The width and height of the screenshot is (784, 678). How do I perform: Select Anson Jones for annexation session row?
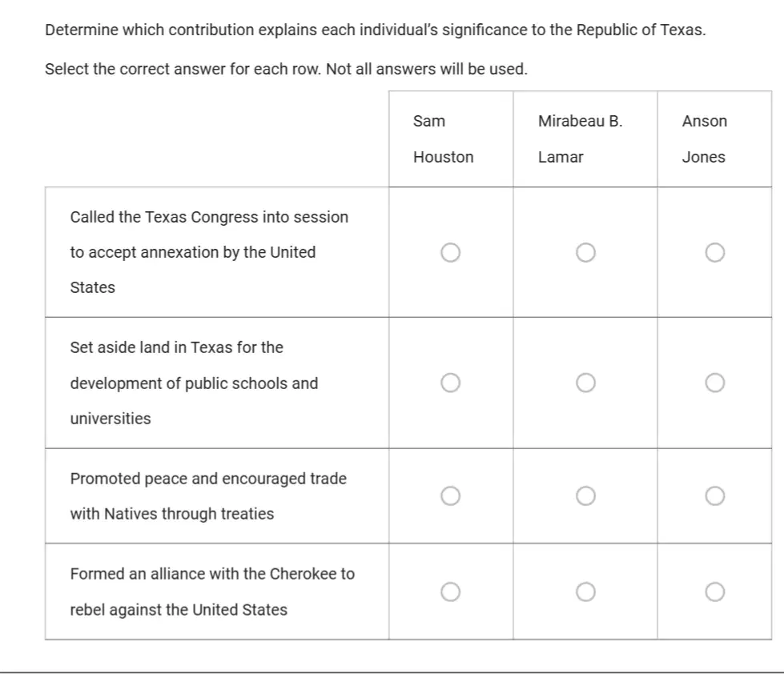(x=715, y=253)
